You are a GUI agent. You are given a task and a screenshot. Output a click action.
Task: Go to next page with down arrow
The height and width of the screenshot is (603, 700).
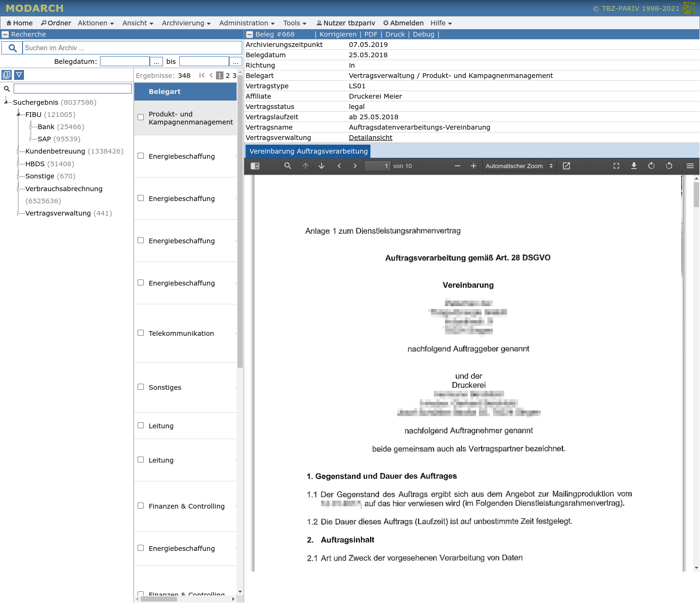point(322,166)
